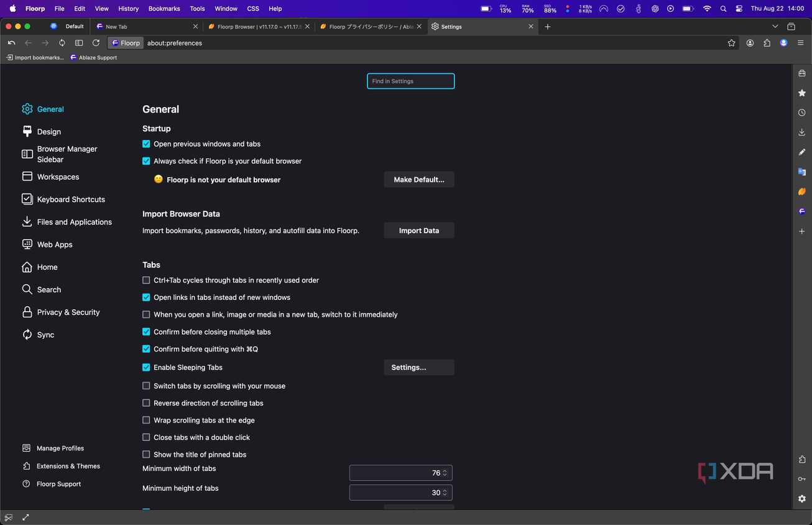Click the Find in Settings search field
812x525 pixels.
pyautogui.click(x=410, y=81)
